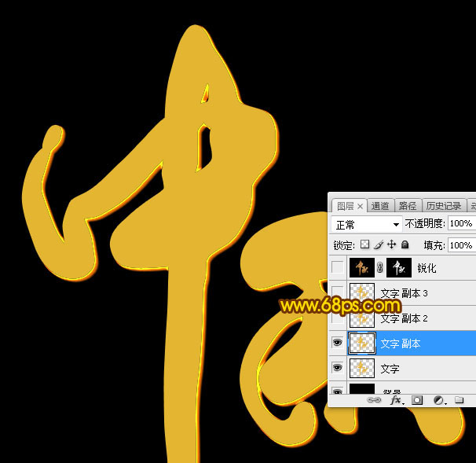Image resolution: width=476 pixels, height=463 pixels.
Task: Enable lock position move icon
Action: click(392, 244)
